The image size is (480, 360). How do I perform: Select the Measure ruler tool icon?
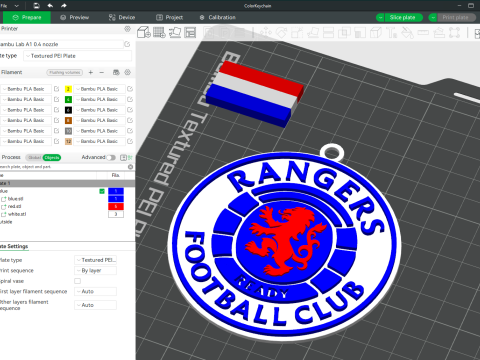coord(423,33)
